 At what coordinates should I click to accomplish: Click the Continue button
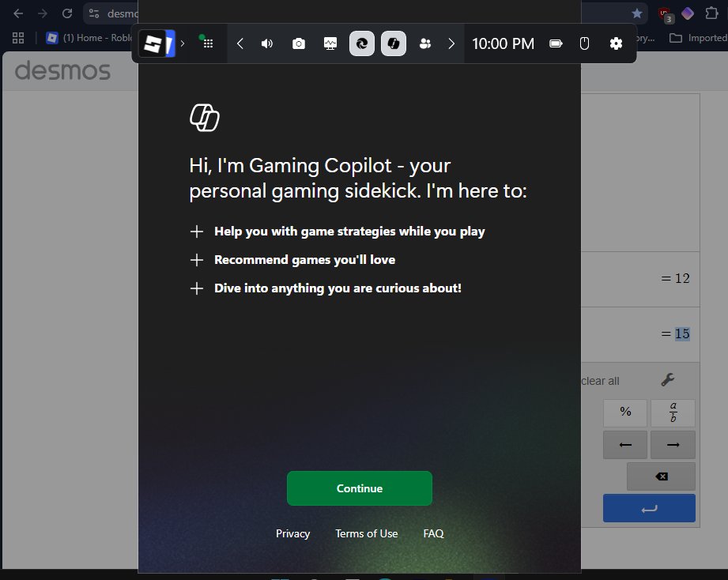point(360,488)
